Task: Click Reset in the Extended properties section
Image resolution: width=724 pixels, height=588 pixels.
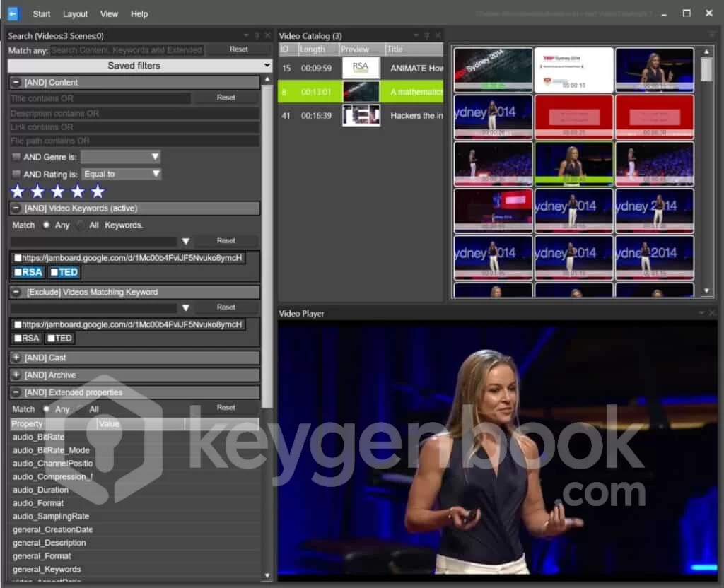Action: point(226,408)
